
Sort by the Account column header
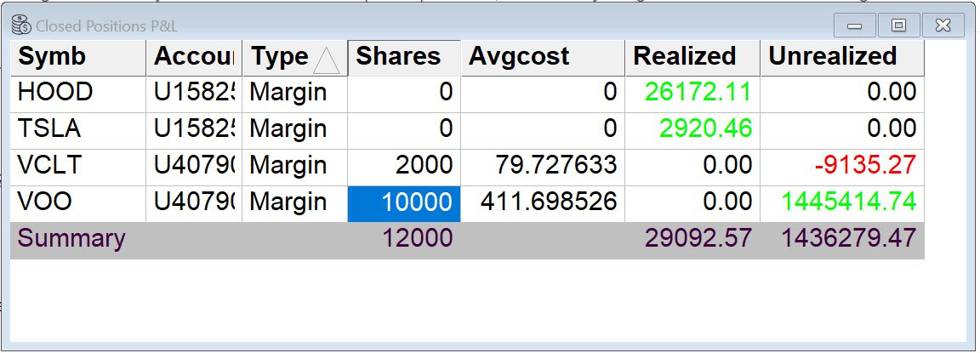click(x=193, y=57)
